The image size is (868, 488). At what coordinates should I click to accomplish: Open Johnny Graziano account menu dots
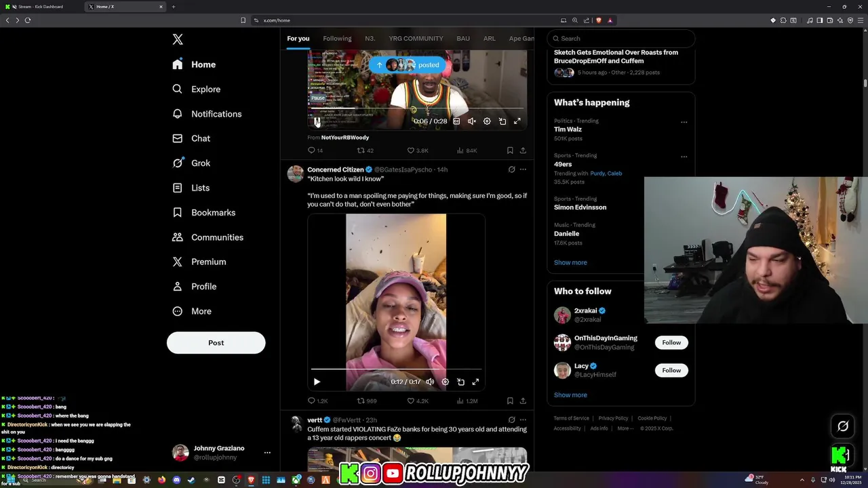tap(267, 453)
